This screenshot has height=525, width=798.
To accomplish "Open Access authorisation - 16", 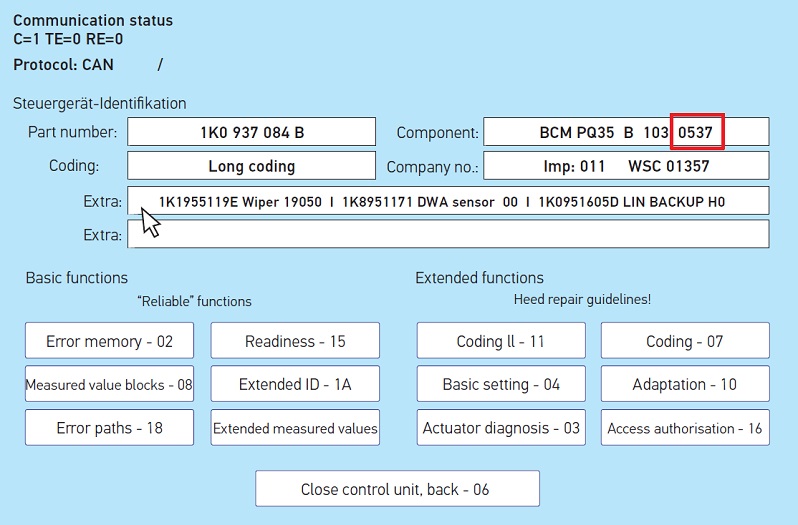I will point(684,428).
